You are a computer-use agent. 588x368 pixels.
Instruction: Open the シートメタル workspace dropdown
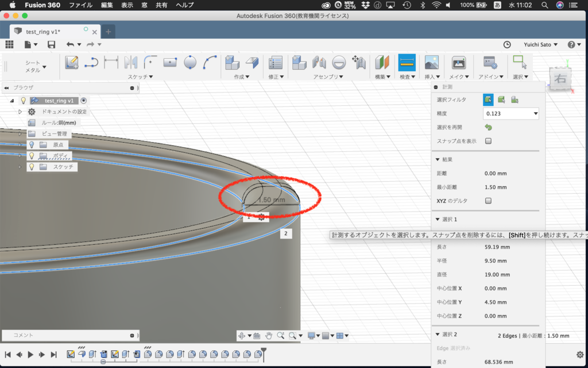36,67
